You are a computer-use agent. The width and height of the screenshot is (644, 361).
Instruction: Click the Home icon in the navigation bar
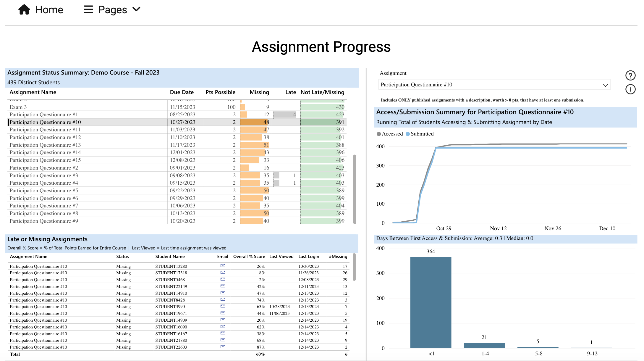point(25,9)
